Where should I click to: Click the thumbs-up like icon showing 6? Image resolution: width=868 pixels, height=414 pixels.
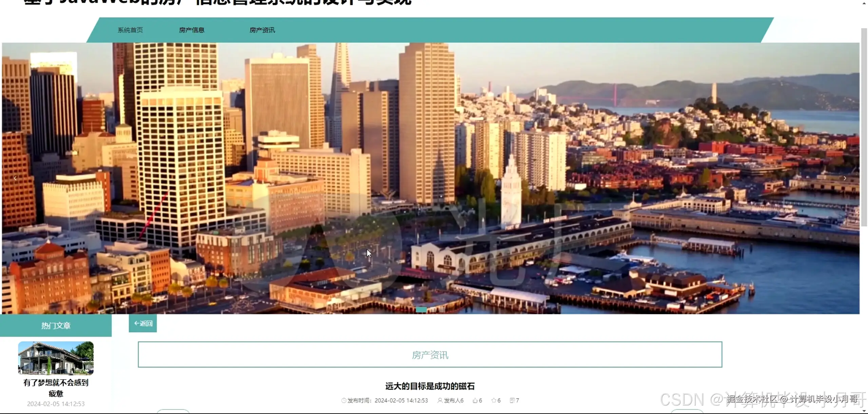pyautogui.click(x=475, y=400)
